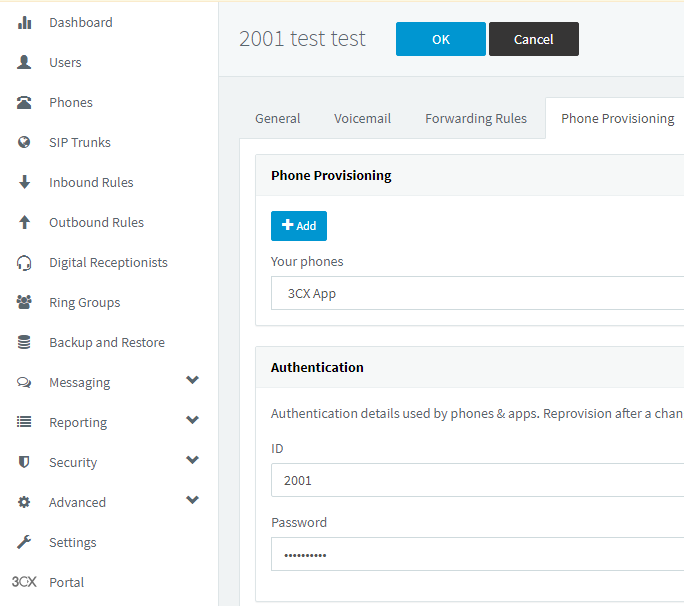The image size is (684, 606).
Task: Open the Dashboard menu item
Action: click(81, 23)
